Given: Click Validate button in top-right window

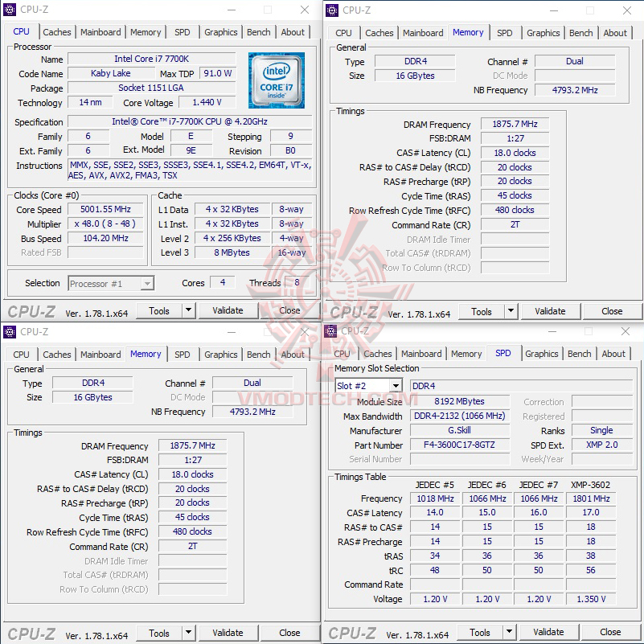Looking at the screenshot, I should (x=550, y=311).
